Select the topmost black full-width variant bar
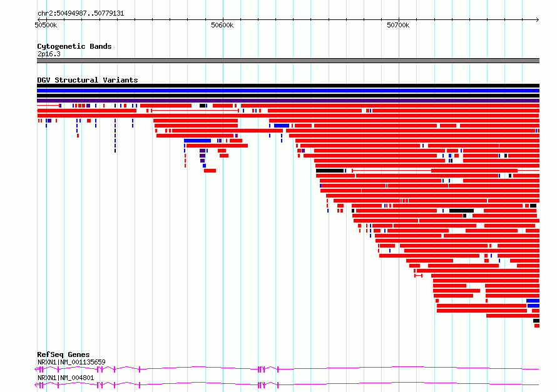 click(288, 86)
